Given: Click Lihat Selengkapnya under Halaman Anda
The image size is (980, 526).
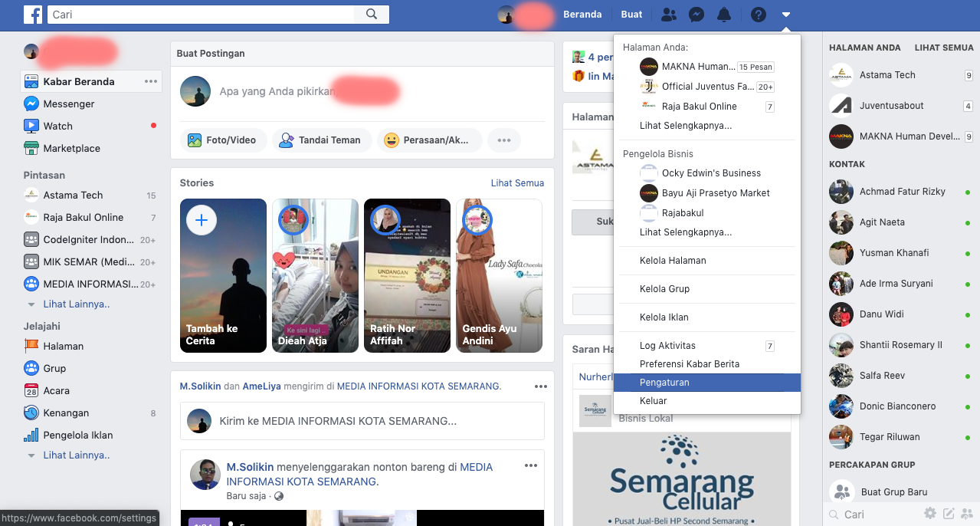Looking at the screenshot, I should click(x=686, y=125).
